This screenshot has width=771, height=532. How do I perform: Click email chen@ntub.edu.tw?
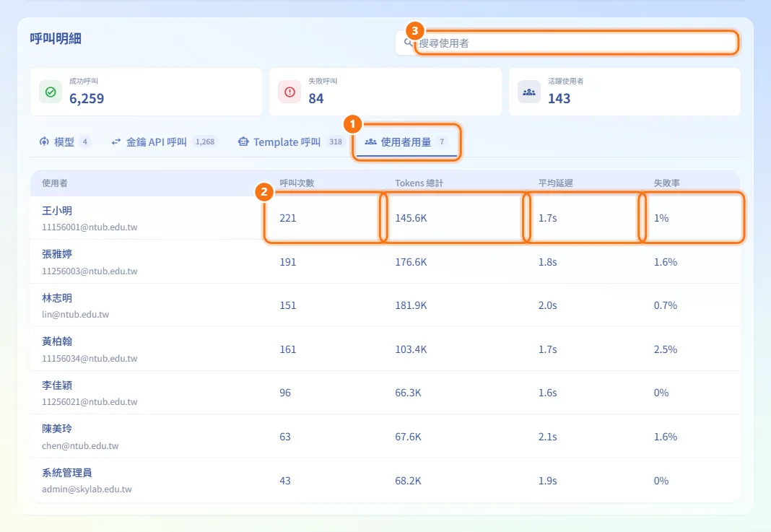(x=80, y=446)
